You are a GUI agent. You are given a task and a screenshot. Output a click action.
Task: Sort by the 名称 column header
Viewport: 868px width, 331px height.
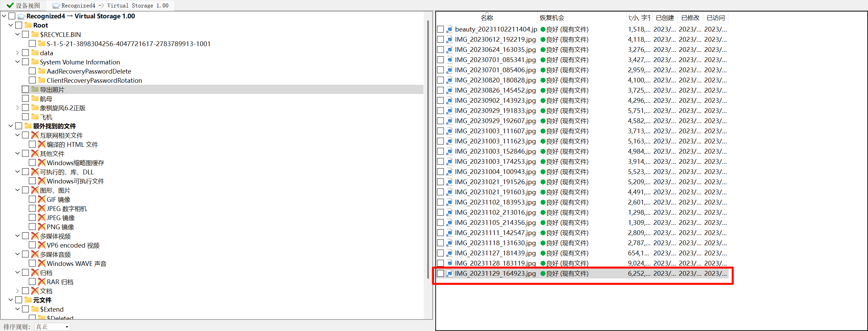click(487, 18)
